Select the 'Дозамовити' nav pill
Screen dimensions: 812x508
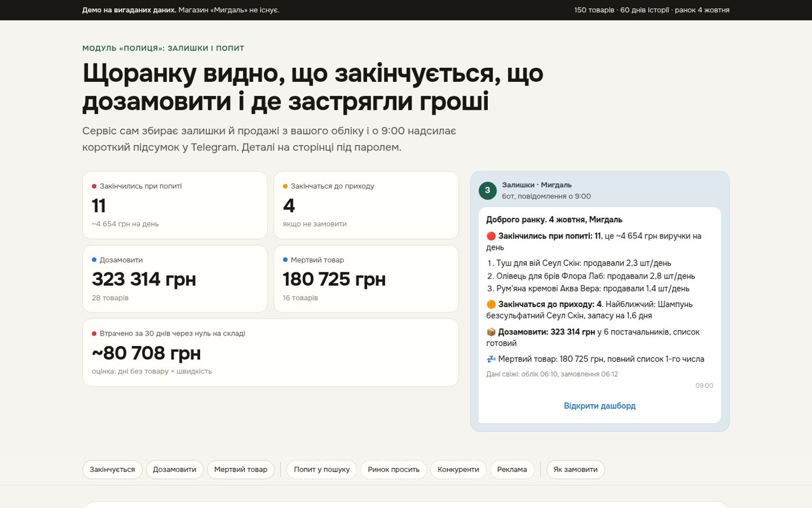pos(175,470)
